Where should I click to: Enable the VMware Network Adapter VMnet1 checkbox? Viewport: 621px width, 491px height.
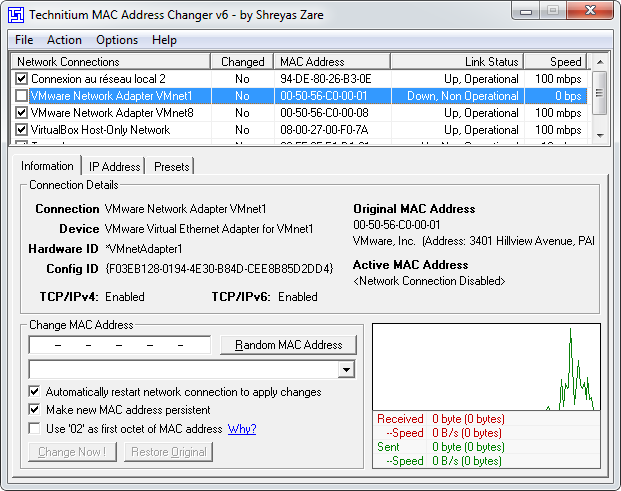pos(22,96)
